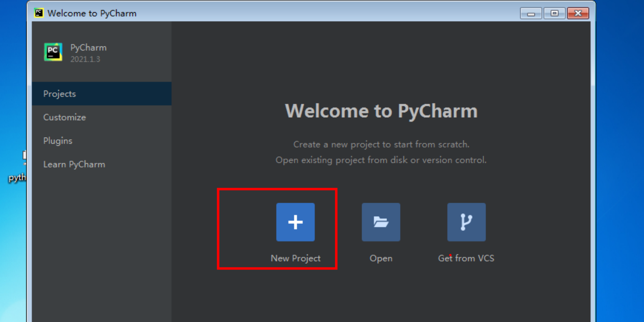This screenshot has height=322, width=644.
Task: Click the PyCharm name in the sidebar
Action: click(x=88, y=48)
